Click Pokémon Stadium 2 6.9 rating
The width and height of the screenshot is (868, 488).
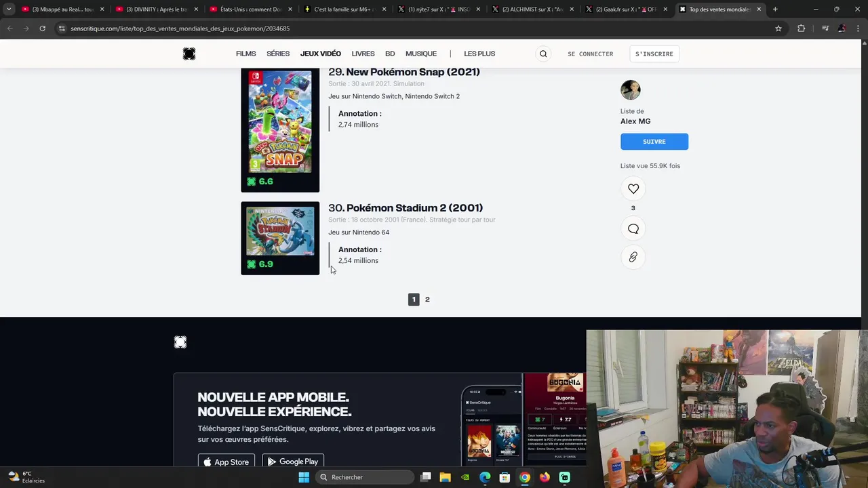(260, 264)
